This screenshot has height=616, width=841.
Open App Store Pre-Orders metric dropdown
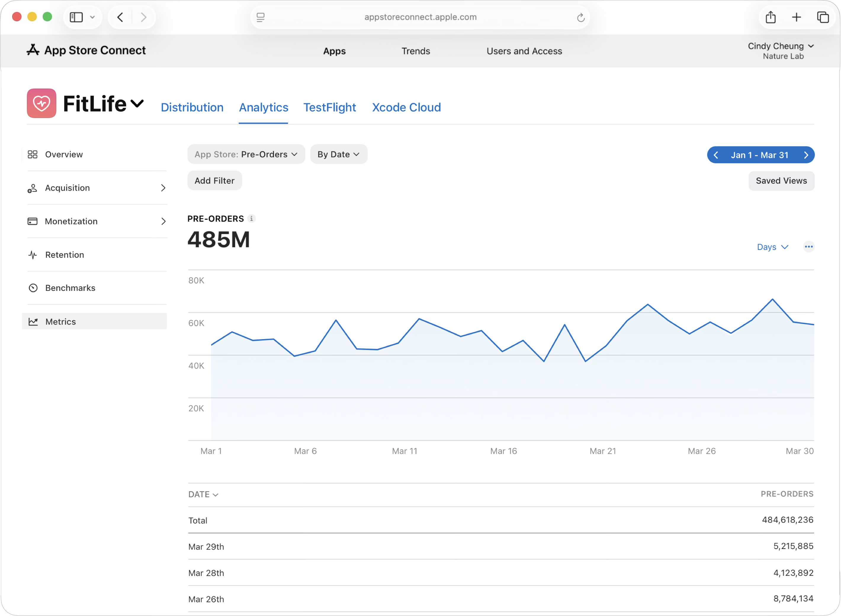246,154
